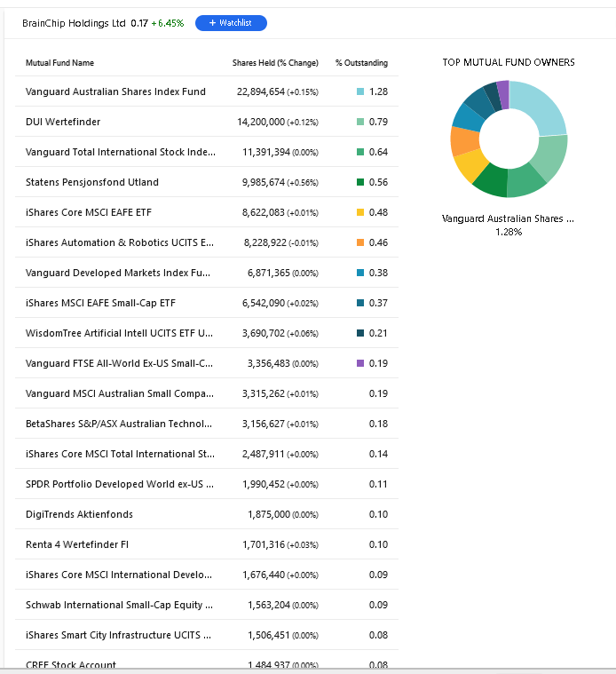Select iShares Core MSCI Total International row
The width and height of the screenshot is (616, 674).
coord(207,454)
